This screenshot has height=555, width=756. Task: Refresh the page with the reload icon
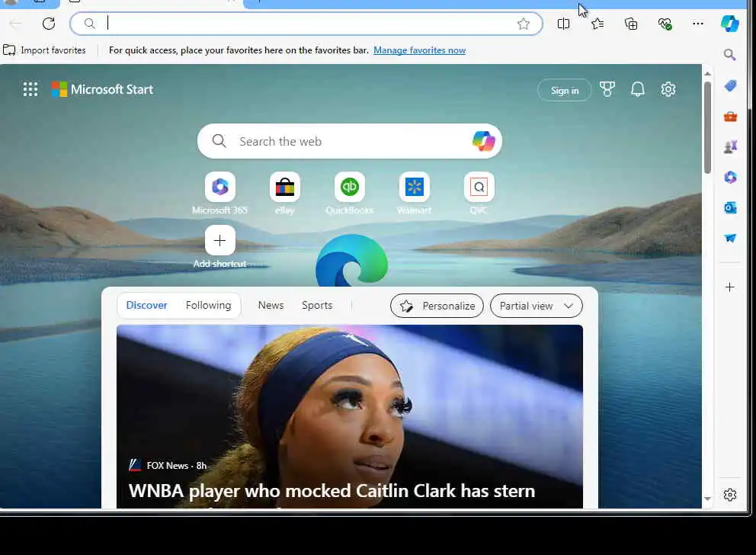(49, 24)
